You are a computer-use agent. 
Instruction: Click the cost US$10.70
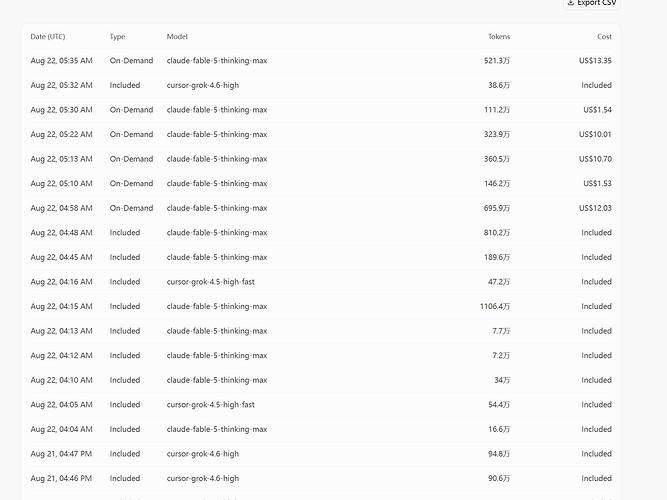click(x=595, y=159)
